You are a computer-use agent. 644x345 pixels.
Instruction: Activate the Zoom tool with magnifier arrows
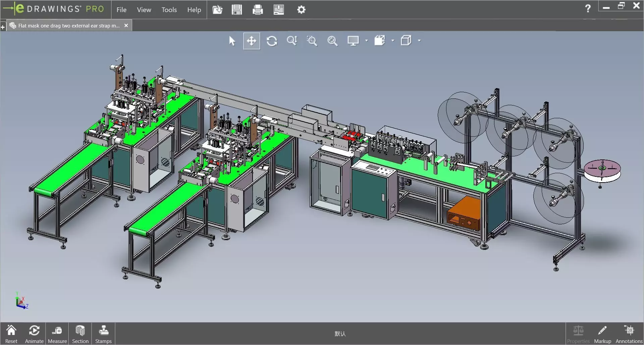tap(292, 41)
